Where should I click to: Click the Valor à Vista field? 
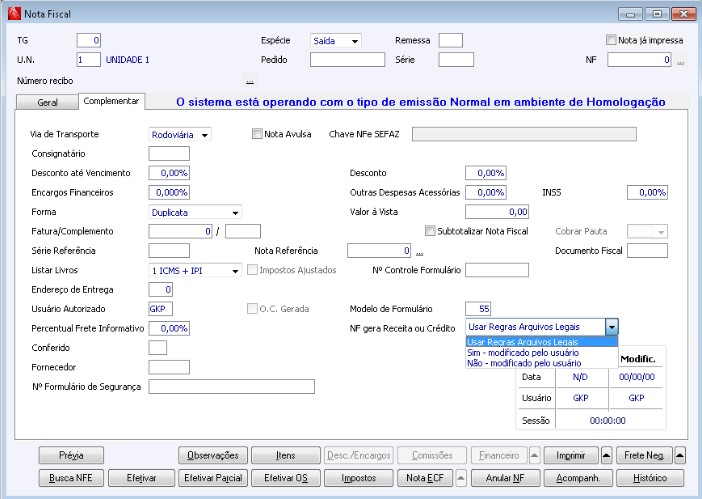point(497,212)
